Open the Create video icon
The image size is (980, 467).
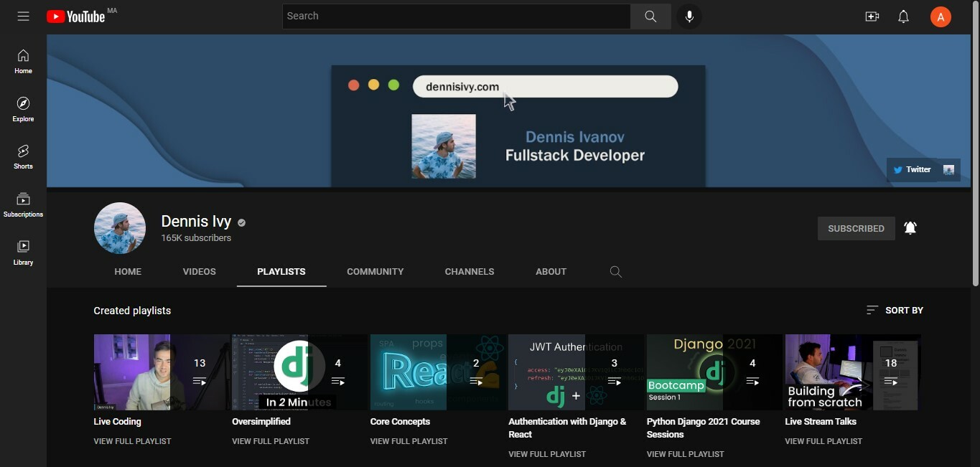tap(872, 16)
